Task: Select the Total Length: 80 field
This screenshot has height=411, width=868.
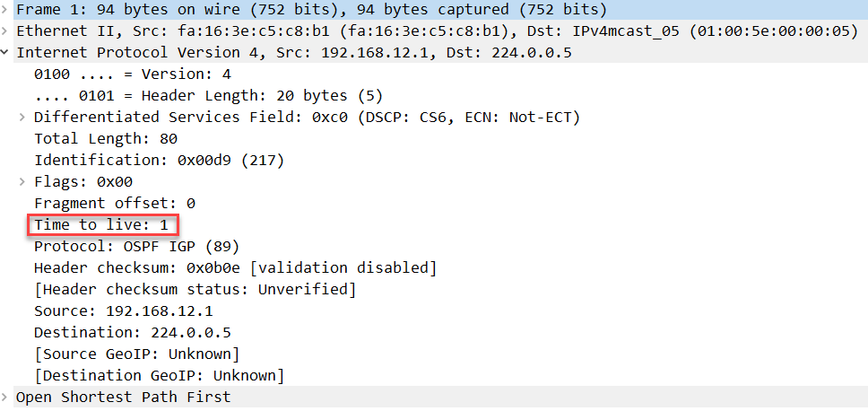Action: pyautogui.click(x=106, y=138)
